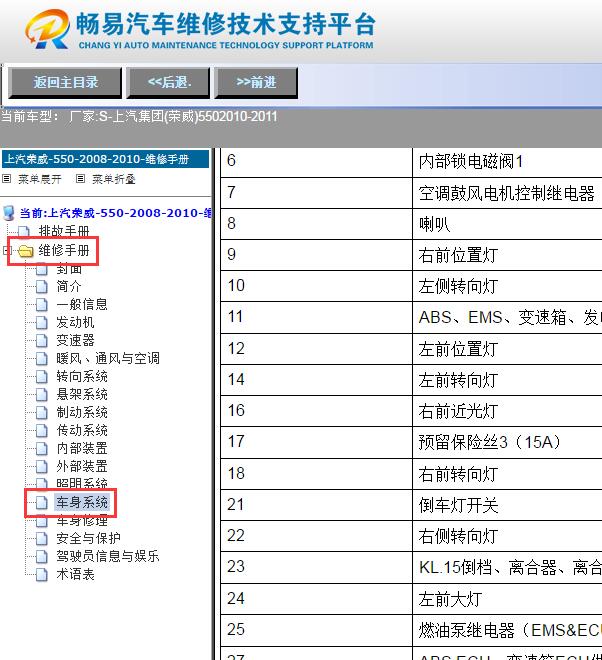Viewport: 602px width, 660px height.
Task: Click the page icon beside 制动系统
Action: (x=42, y=412)
